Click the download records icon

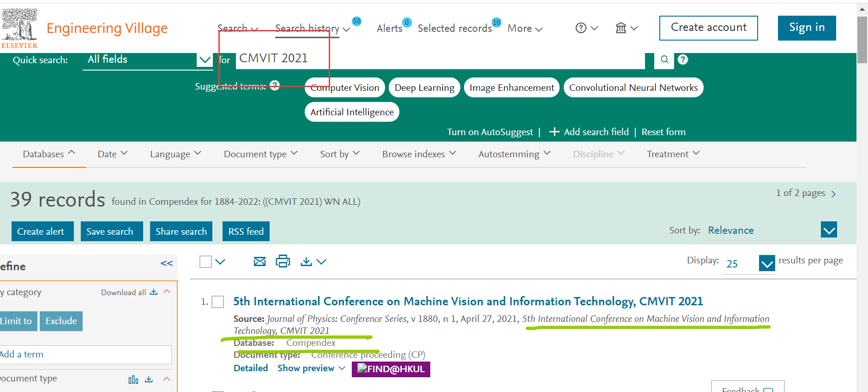pos(306,261)
